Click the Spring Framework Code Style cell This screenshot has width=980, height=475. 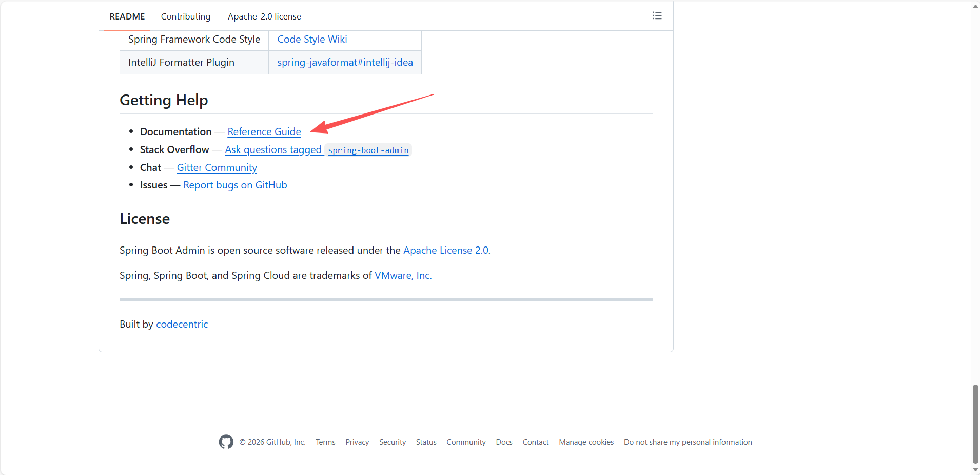(x=194, y=40)
